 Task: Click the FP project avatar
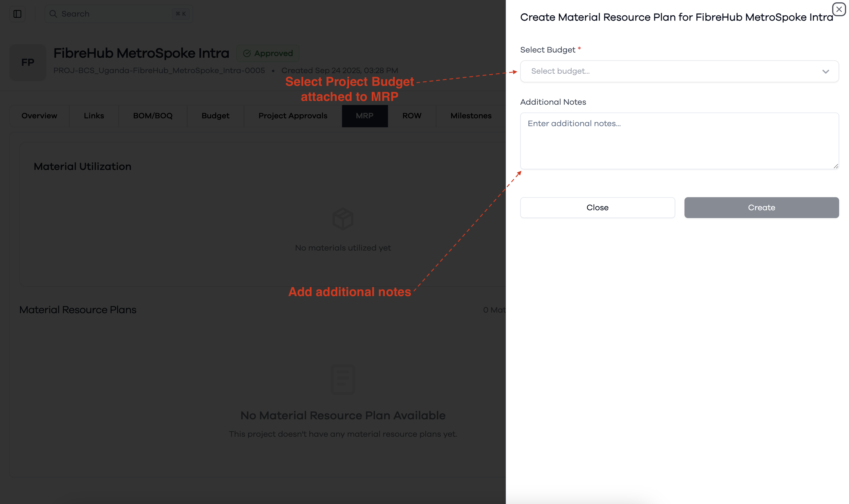click(x=28, y=62)
